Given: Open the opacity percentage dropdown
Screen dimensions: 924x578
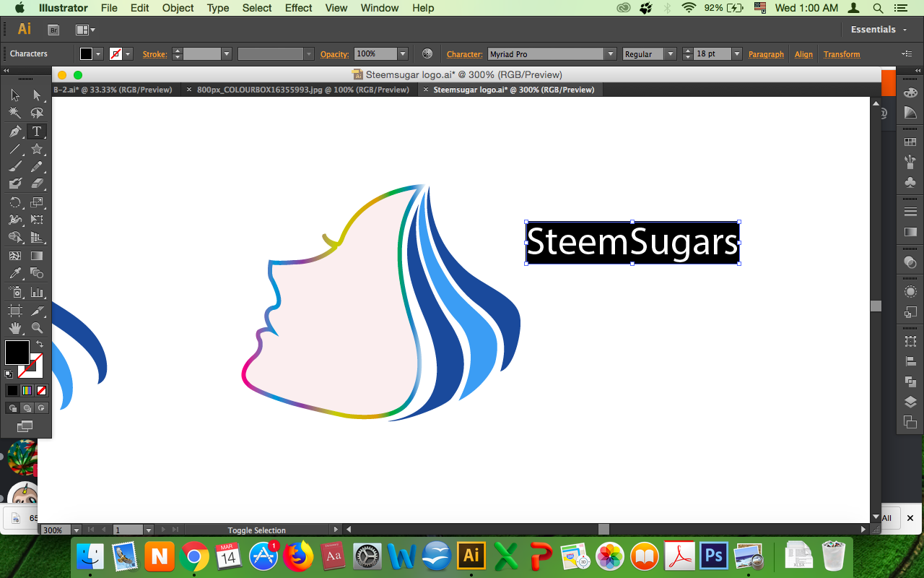Looking at the screenshot, I should [x=403, y=54].
